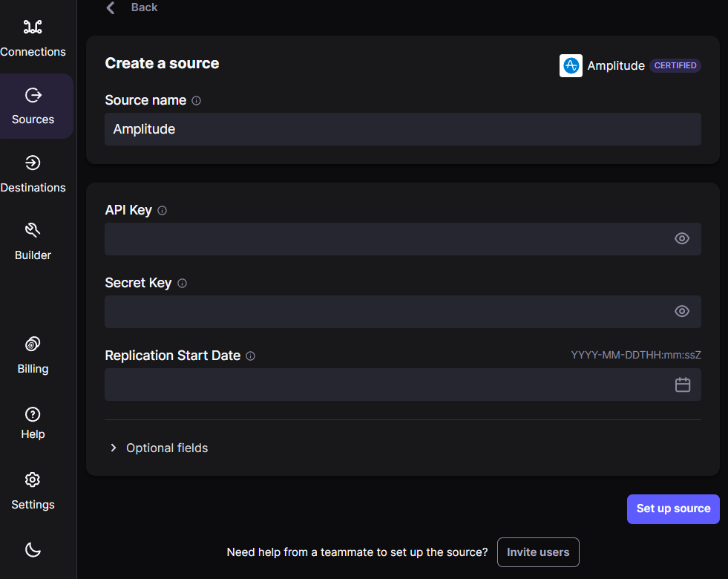Open the calendar date picker
728x579 pixels.
(x=683, y=385)
